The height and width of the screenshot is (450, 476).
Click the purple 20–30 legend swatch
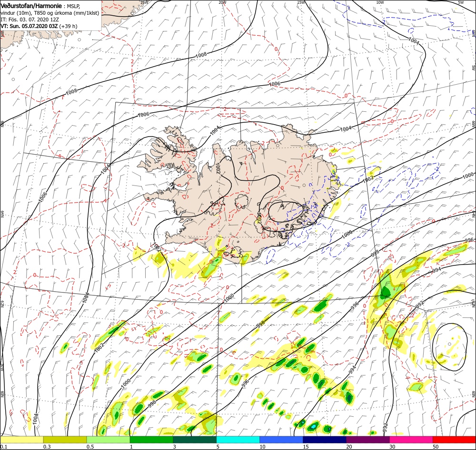[x=367, y=440]
